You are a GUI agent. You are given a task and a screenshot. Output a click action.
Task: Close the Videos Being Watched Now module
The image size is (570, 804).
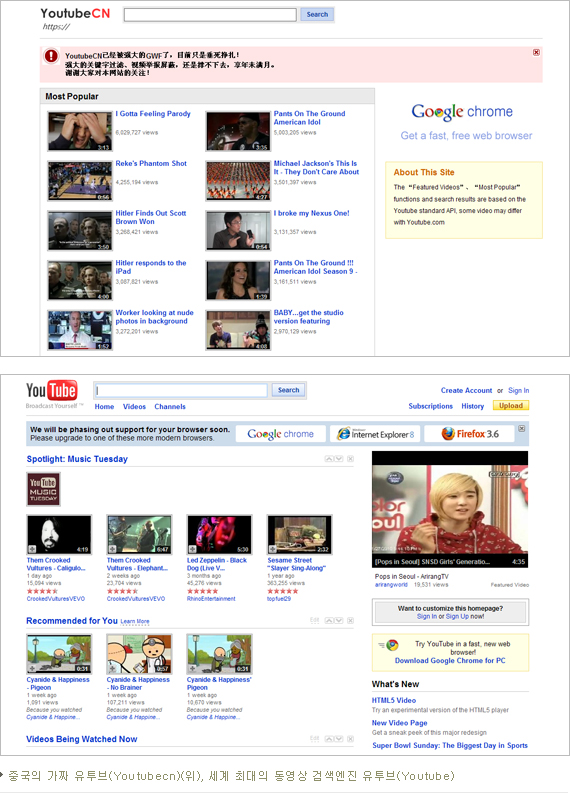(351, 739)
